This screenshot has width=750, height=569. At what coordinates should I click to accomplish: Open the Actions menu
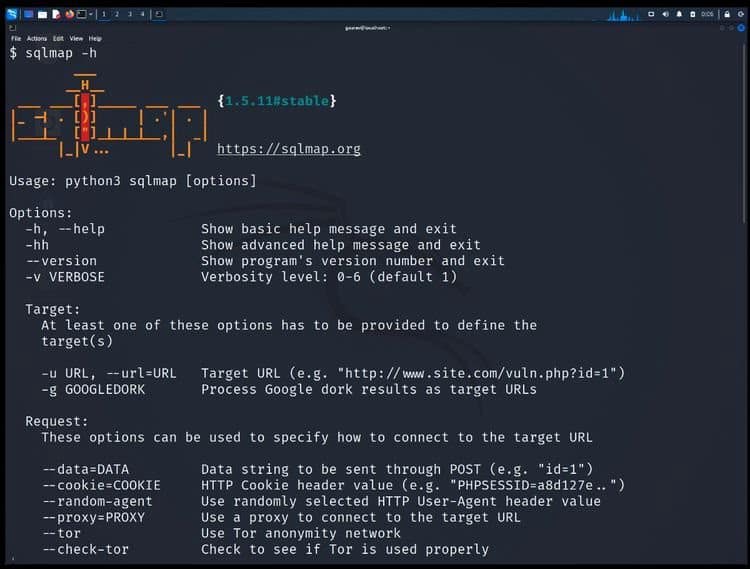point(37,38)
